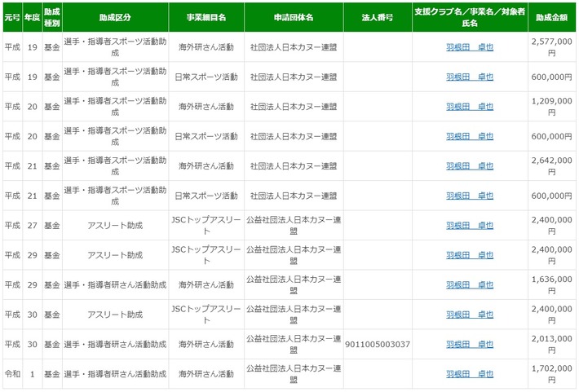
Task: Click the 助成金額 column header
Action: click(551, 17)
